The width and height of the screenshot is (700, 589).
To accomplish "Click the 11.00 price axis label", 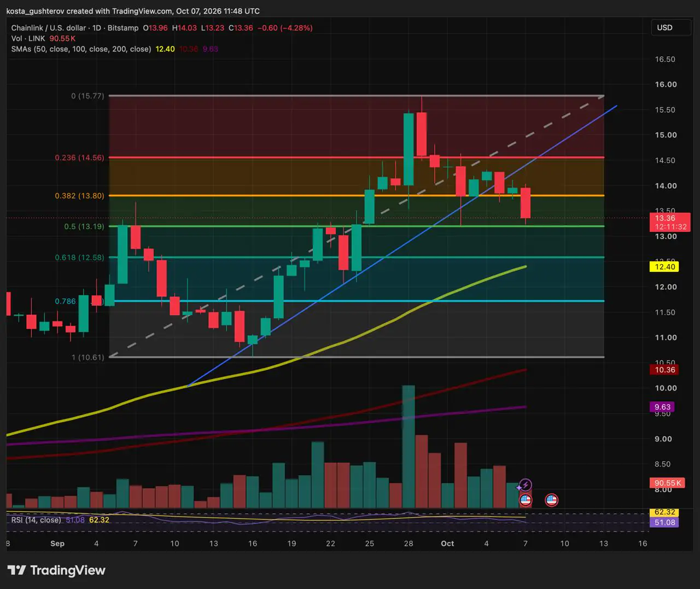I will pos(666,337).
